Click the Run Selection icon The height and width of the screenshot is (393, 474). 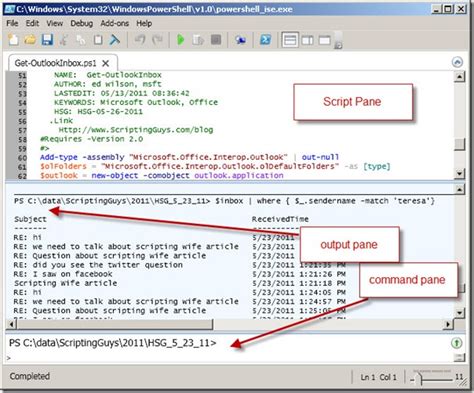[x=198, y=40]
